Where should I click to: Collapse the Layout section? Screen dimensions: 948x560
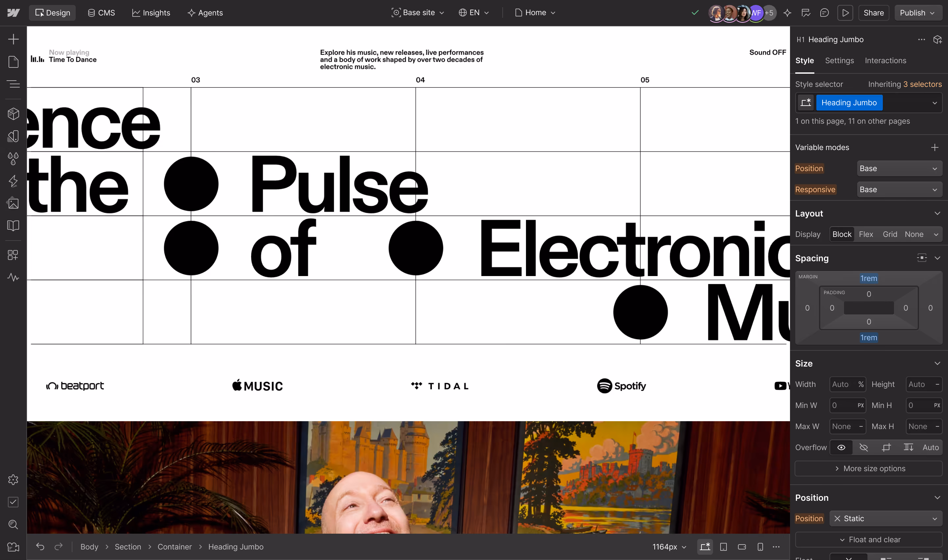(x=937, y=214)
